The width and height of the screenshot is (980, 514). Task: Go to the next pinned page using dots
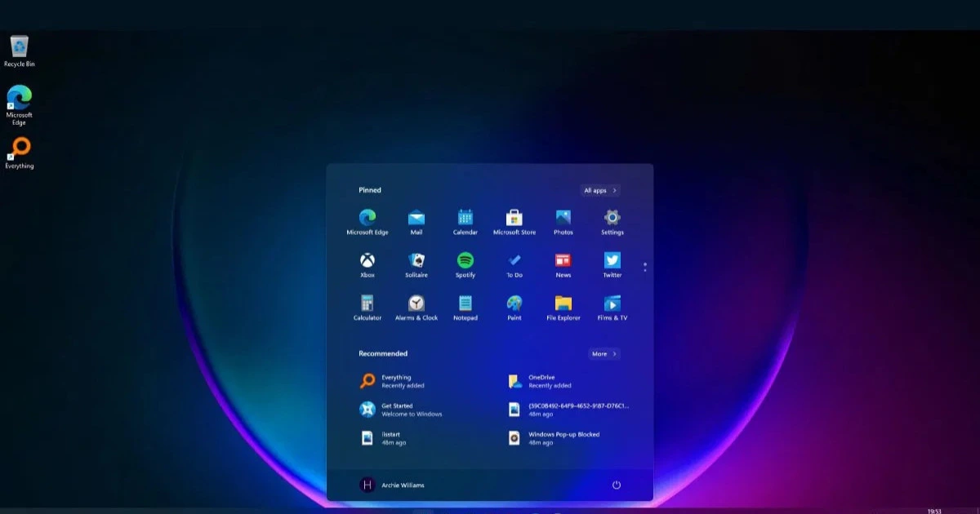[645, 267]
